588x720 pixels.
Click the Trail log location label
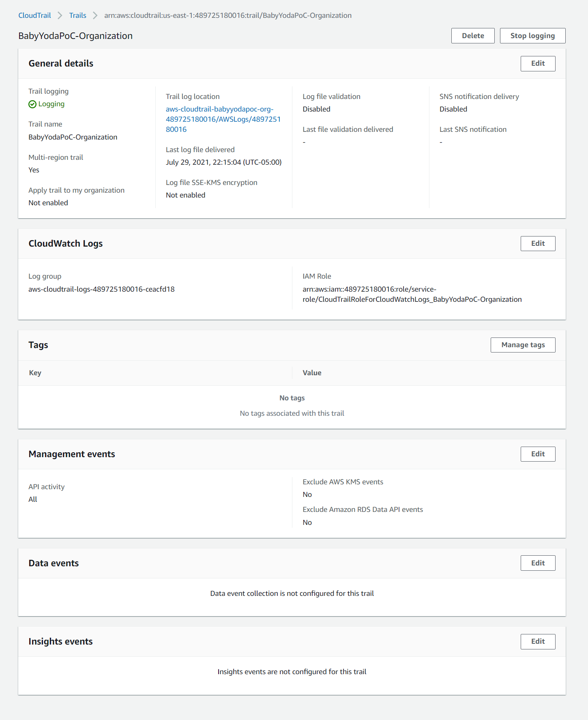(193, 97)
